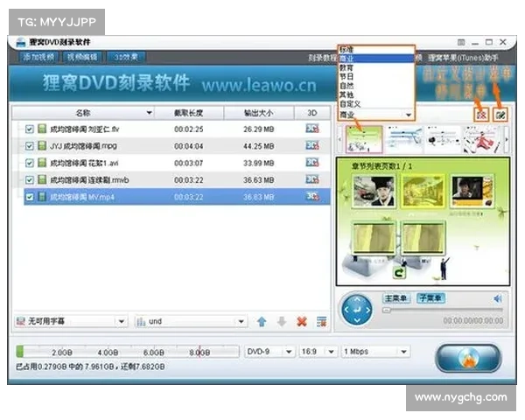Select 节日 in the category list

point(376,77)
